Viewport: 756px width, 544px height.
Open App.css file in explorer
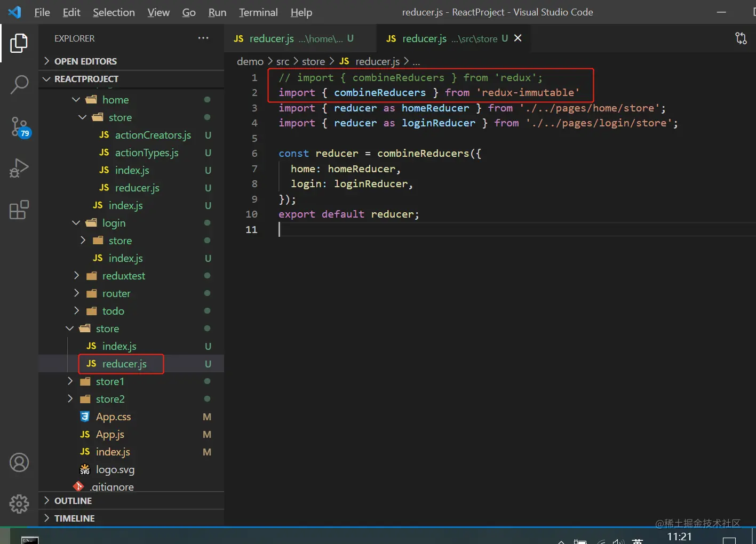coord(113,417)
